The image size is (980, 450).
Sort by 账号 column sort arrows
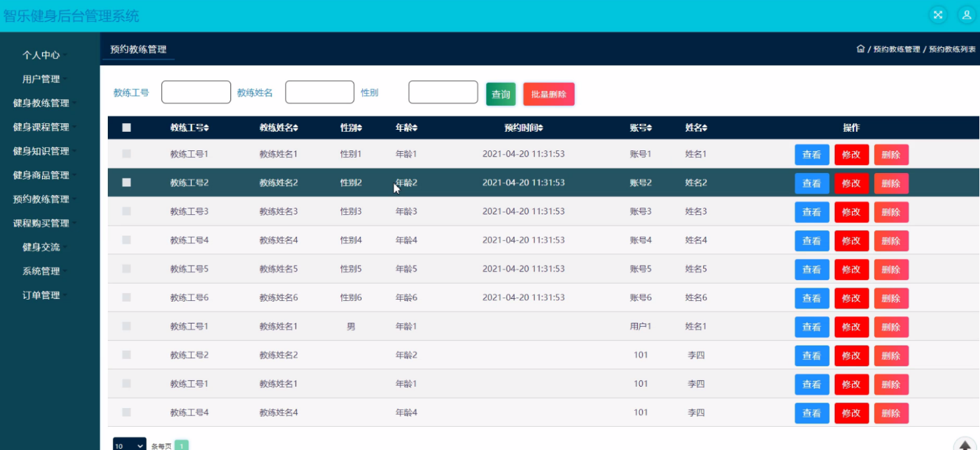[x=649, y=128]
